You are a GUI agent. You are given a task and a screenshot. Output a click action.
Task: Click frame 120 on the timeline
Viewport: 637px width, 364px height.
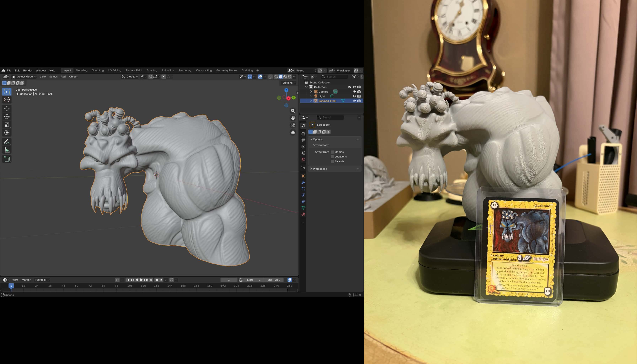(x=143, y=286)
